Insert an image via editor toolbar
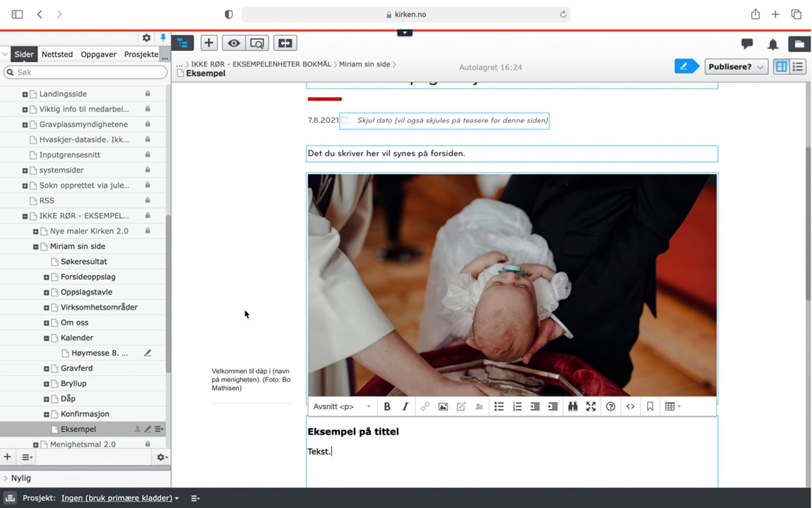This screenshot has width=812, height=508. click(443, 406)
